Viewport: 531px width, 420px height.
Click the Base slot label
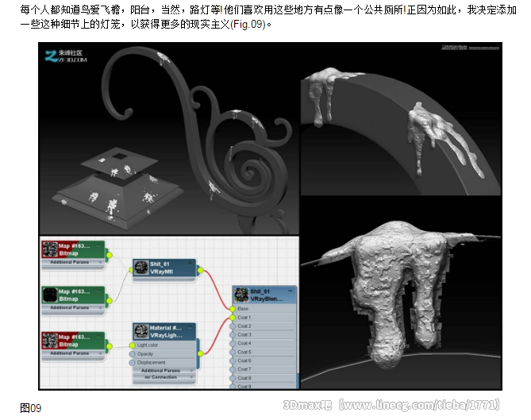coord(243,309)
